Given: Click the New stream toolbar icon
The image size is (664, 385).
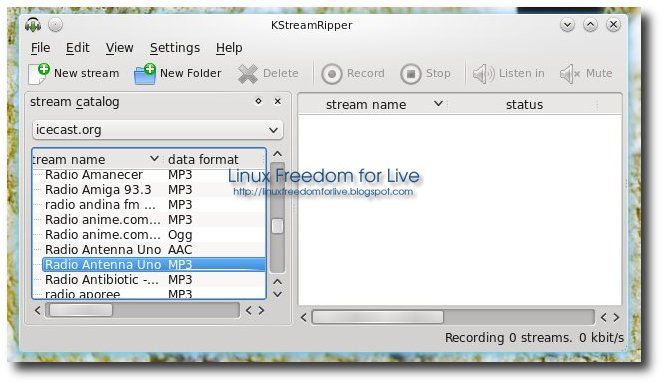Looking at the screenshot, I should click(x=39, y=74).
